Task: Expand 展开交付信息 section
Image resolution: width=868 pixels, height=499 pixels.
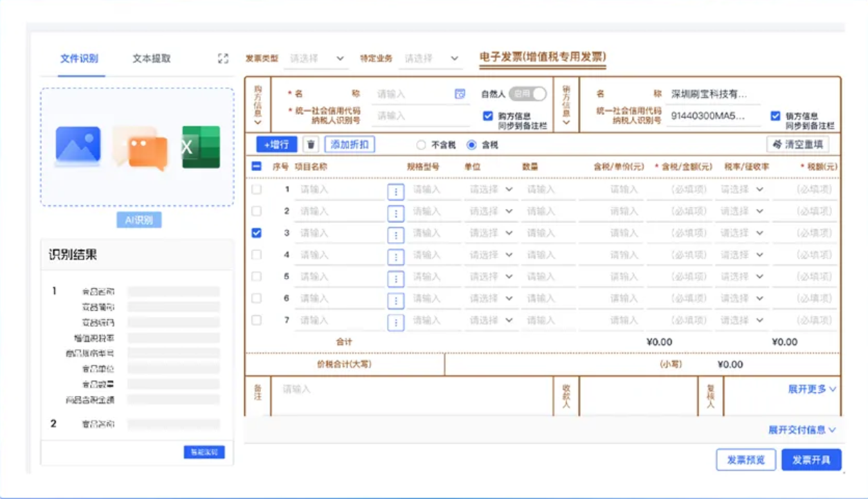Action: point(802,430)
